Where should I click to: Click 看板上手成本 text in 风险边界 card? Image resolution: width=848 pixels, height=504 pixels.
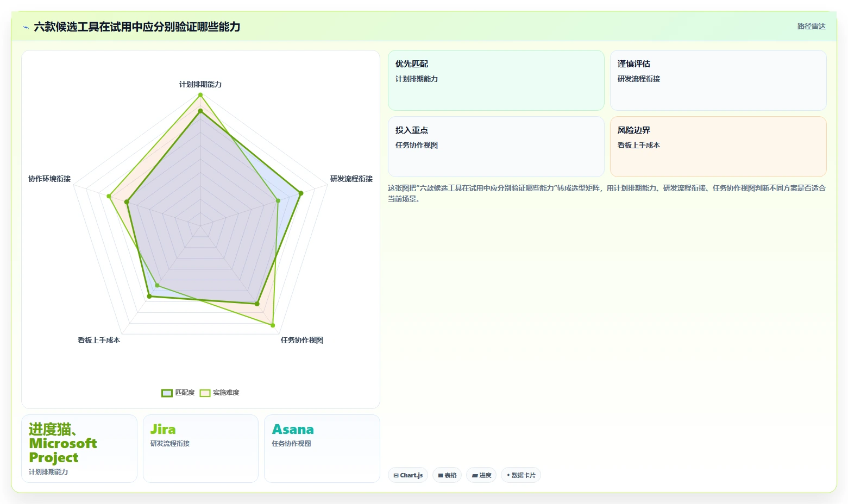point(639,145)
